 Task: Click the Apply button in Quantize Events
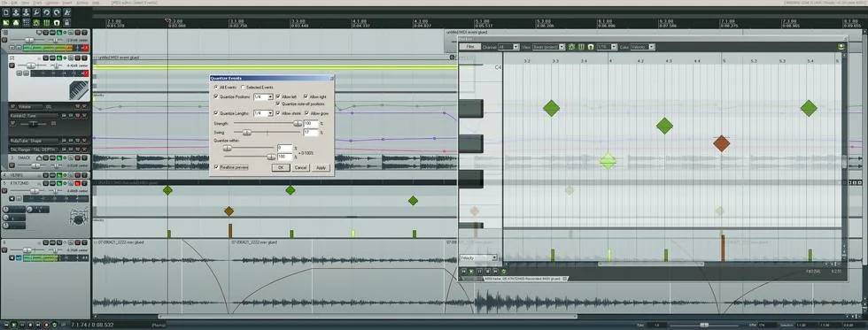coord(321,167)
